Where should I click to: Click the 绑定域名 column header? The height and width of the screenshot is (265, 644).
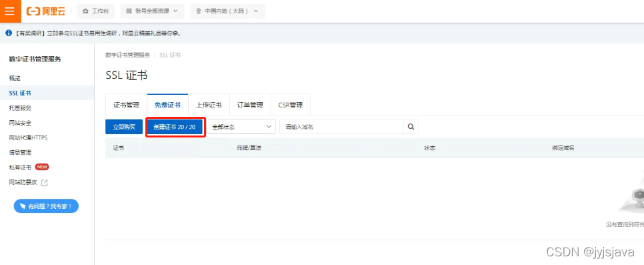pos(563,148)
